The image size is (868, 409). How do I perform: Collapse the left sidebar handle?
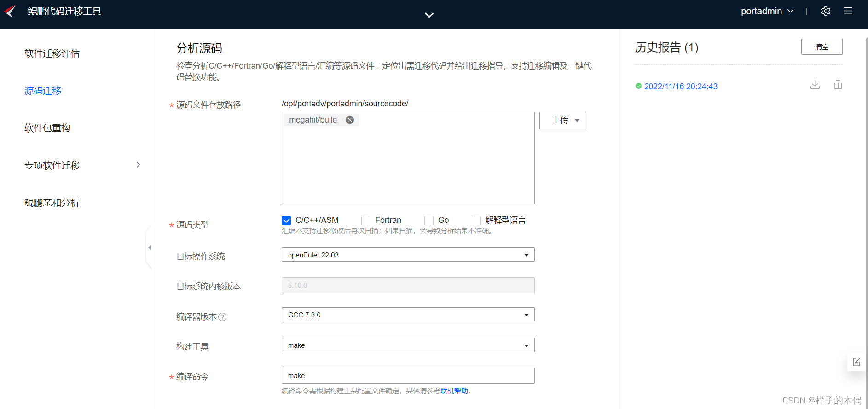click(x=149, y=248)
